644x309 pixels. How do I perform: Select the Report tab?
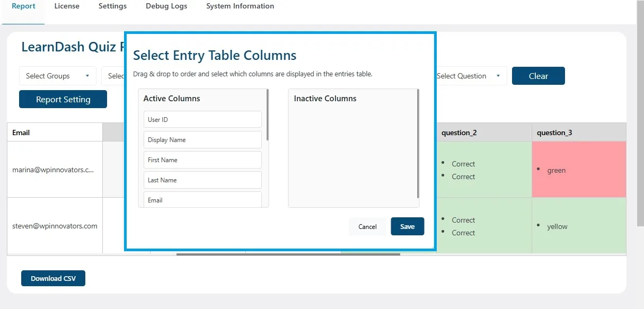[23, 6]
